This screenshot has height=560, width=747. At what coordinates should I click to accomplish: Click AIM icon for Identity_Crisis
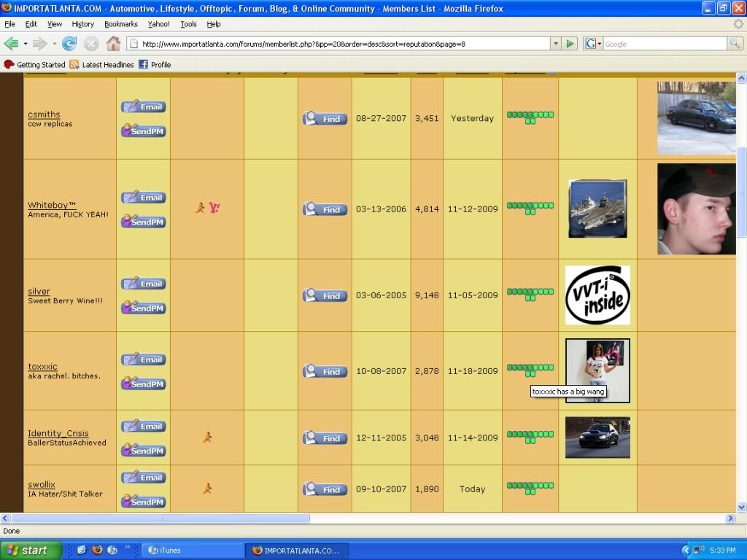[x=207, y=437]
